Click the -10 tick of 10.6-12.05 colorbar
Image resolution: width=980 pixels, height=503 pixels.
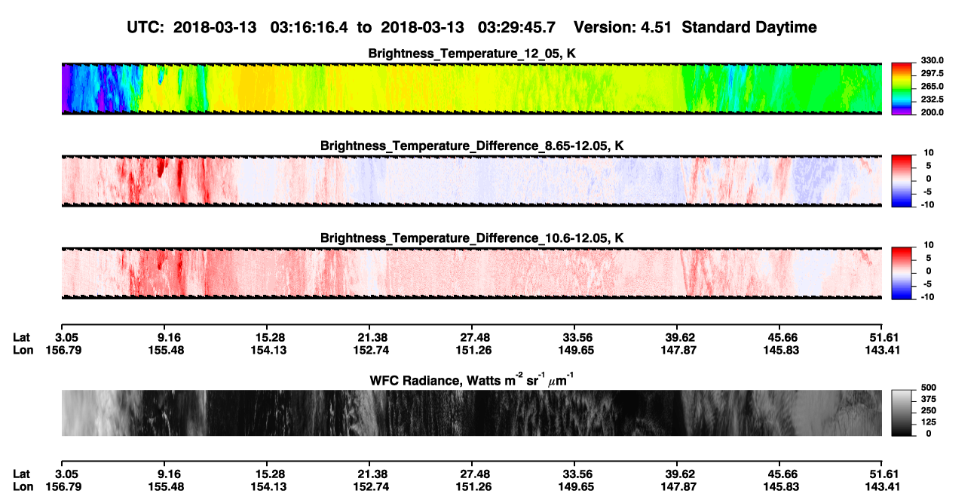tap(926, 296)
